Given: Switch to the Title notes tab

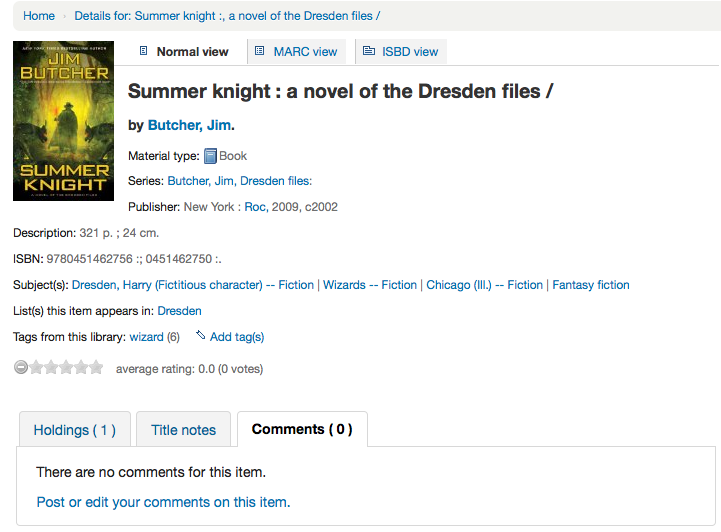Looking at the screenshot, I should (x=183, y=430).
